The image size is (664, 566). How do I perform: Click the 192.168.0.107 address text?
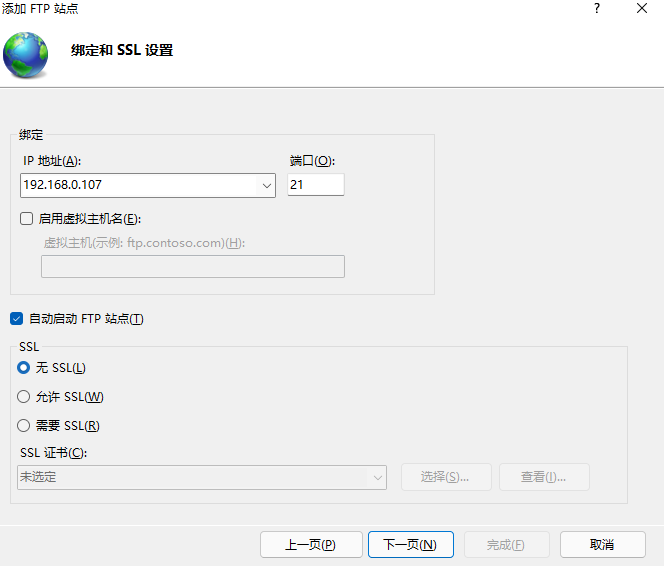63,185
